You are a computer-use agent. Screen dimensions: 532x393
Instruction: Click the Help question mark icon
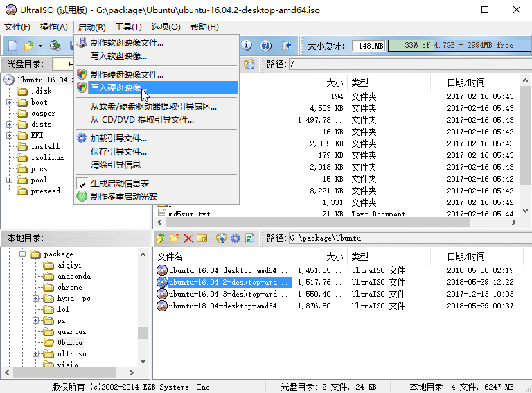point(266,46)
